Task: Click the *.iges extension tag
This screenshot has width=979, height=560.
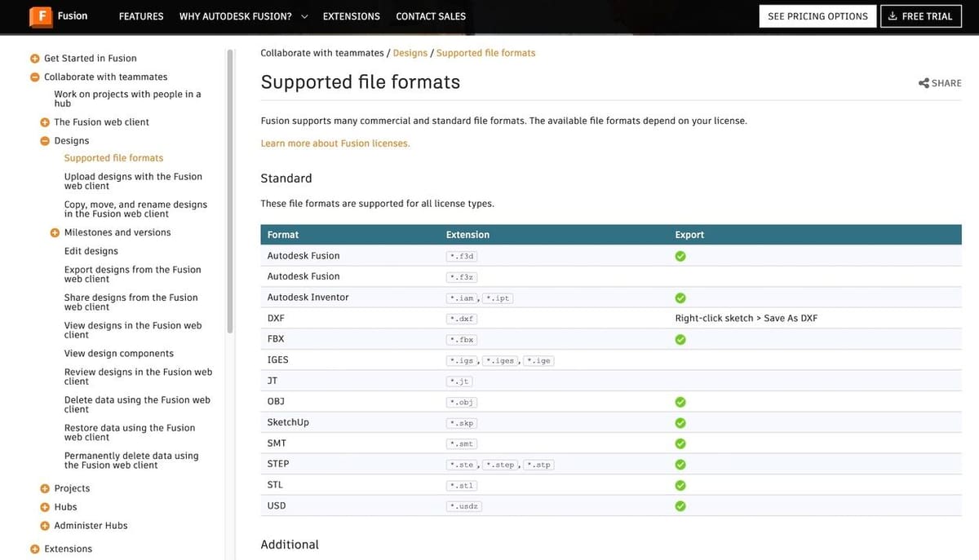Action: coord(501,360)
